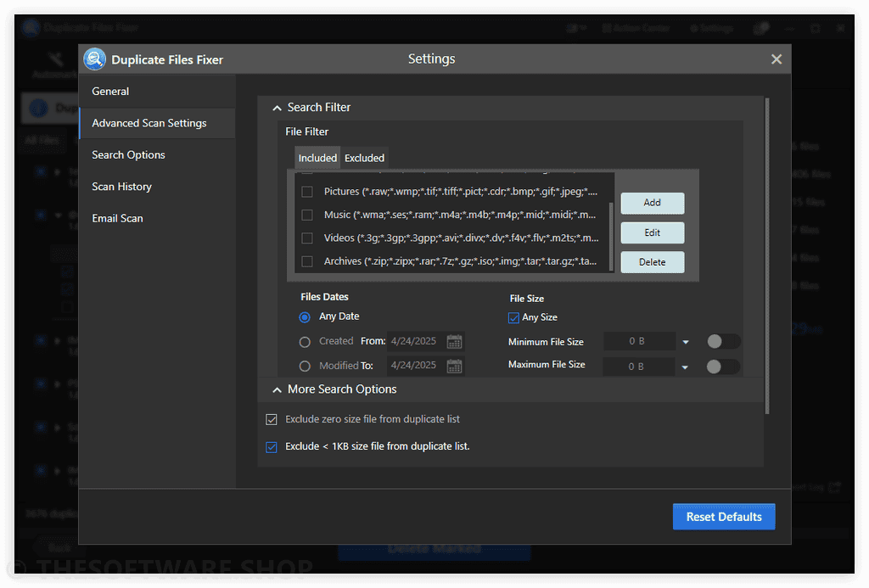Check the Archives file type checkbox
This screenshot has height=588, width=869.
point(307,261)
